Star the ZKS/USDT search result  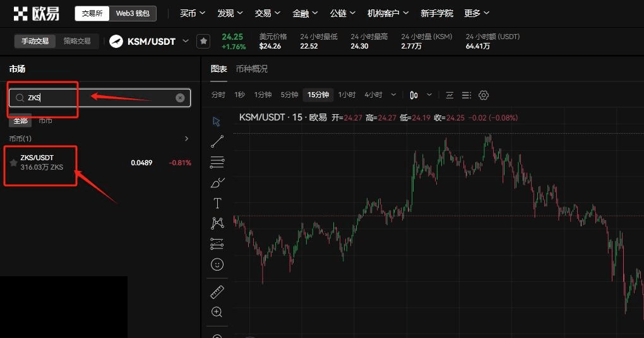pos(13,163)
